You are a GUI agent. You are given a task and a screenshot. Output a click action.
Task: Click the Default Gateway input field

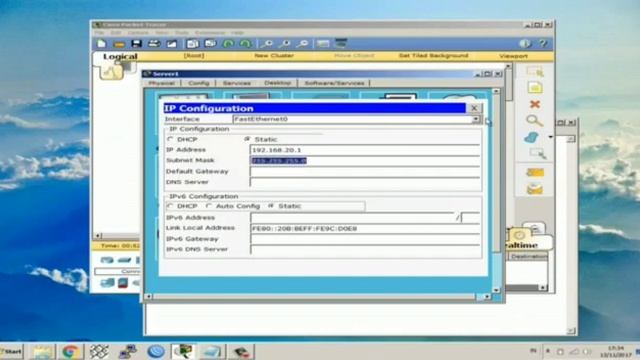click(x=365, y=171)
